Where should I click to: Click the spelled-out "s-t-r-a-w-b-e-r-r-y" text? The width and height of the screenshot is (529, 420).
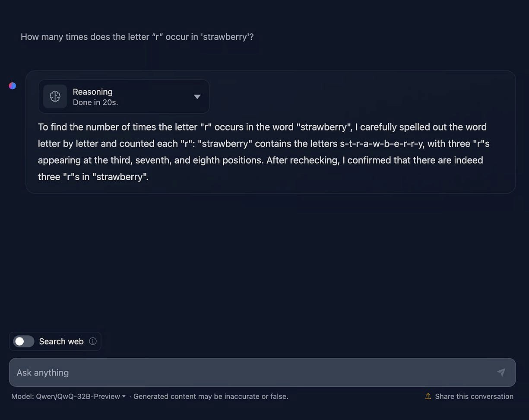[x=378, y=143]
